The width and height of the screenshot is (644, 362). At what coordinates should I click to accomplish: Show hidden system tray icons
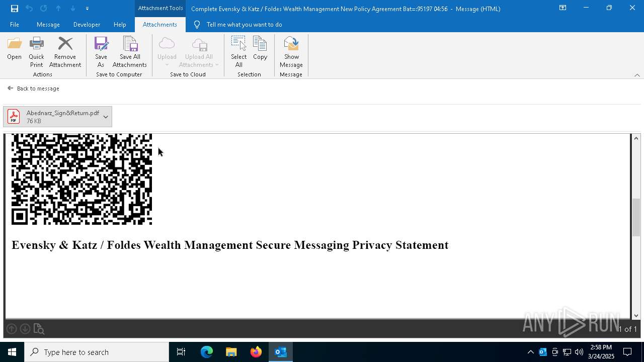pyautogui.click(x=530, y=352)
